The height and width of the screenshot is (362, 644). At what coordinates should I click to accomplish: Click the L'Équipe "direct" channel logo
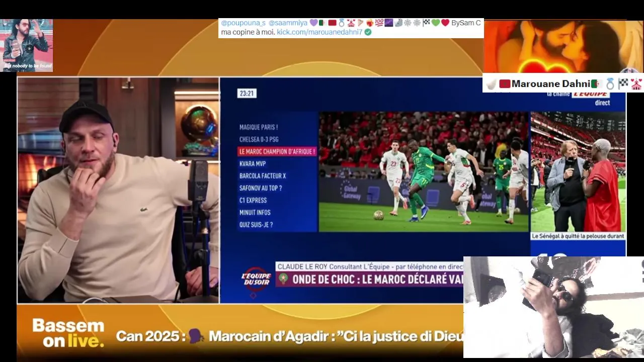pos(579,99)
